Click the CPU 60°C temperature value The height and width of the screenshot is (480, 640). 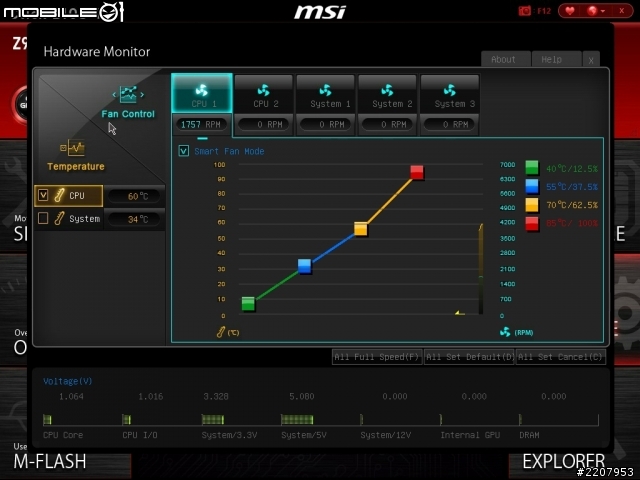(x=135, y=196)
